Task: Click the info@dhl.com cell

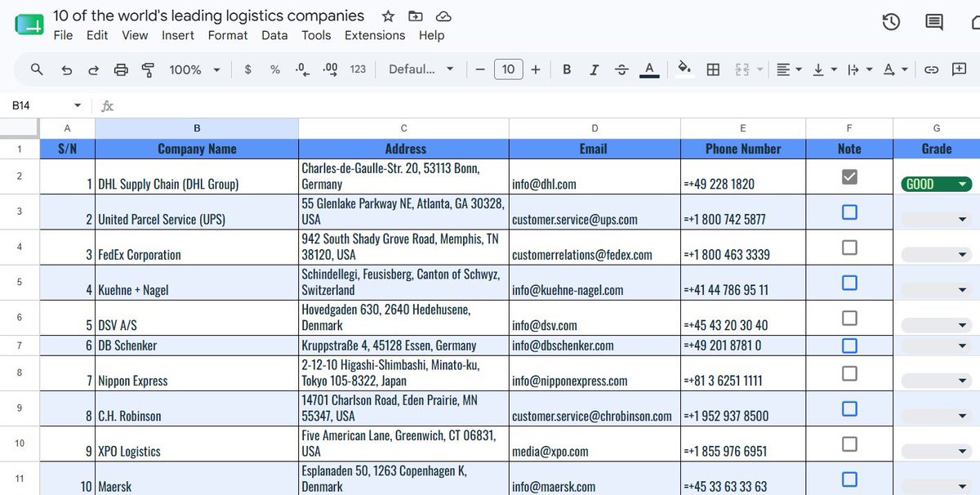Action: point(595,176)
